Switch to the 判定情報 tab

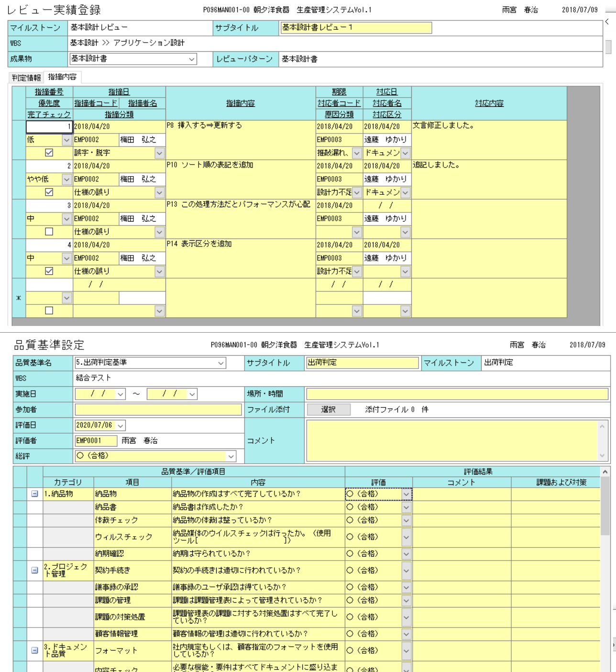tap(26, 78)
